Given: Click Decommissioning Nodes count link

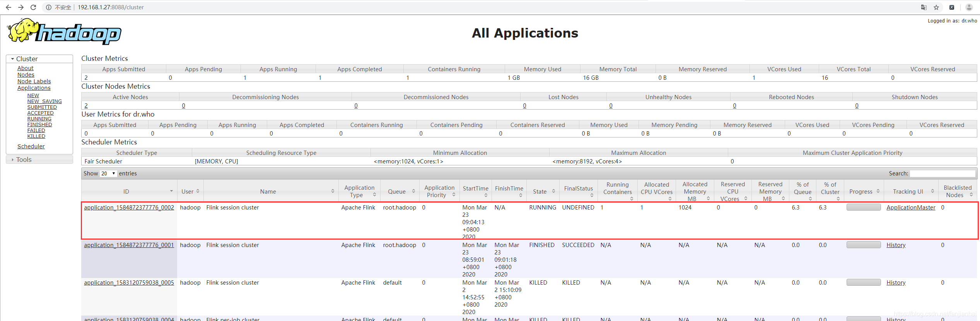Looking at the screenshot, I should click(184, 106).
